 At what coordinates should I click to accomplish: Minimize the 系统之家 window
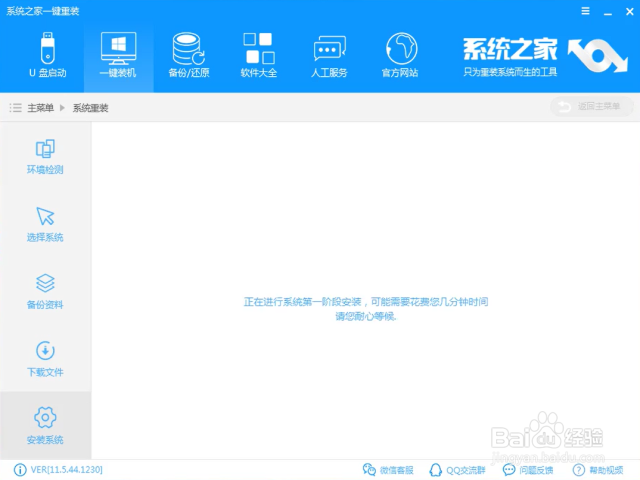[608, 12]
